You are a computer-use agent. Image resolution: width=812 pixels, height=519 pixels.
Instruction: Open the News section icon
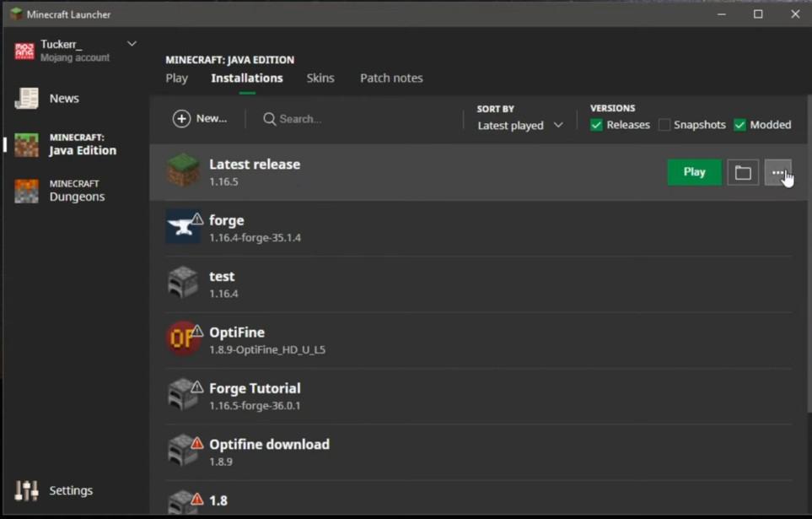coord(26,99)
